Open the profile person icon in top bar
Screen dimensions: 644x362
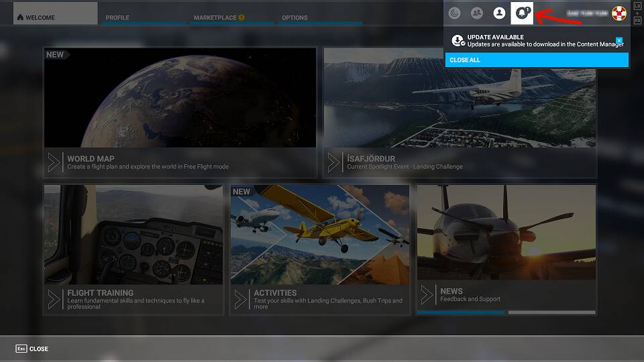pyautogui.click(x=499, y=13)
